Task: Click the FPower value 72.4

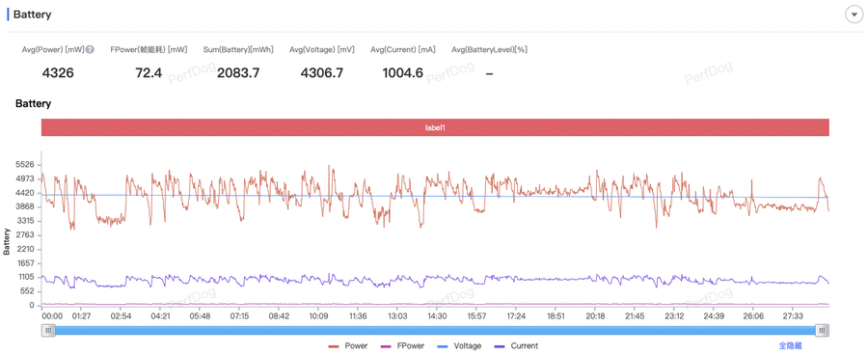Action: pos(149,72)
